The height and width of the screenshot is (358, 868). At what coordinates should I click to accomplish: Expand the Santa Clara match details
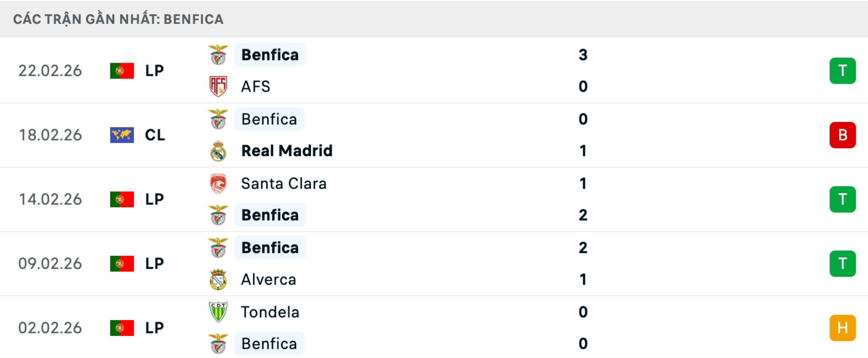click(x=434, y=199)
